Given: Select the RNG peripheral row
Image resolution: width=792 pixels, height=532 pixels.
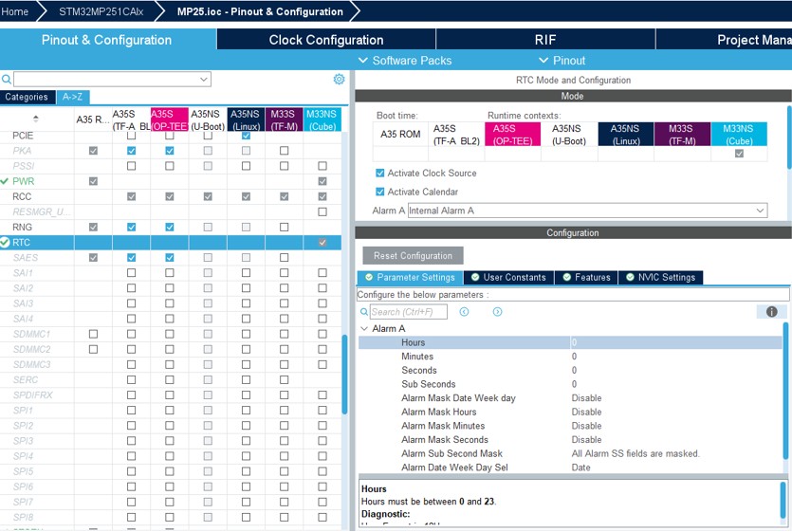Looking at the screenshot, I should pos(171,227).
